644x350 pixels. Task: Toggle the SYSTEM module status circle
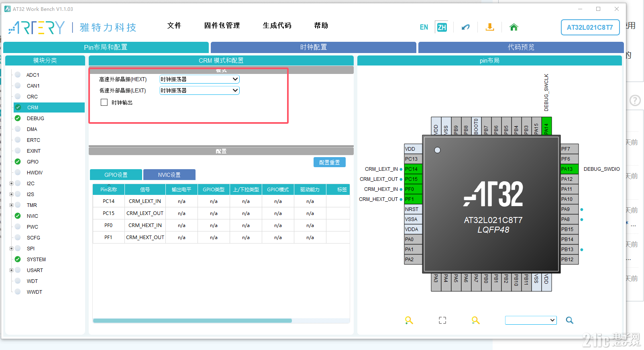tap(18, 259)
